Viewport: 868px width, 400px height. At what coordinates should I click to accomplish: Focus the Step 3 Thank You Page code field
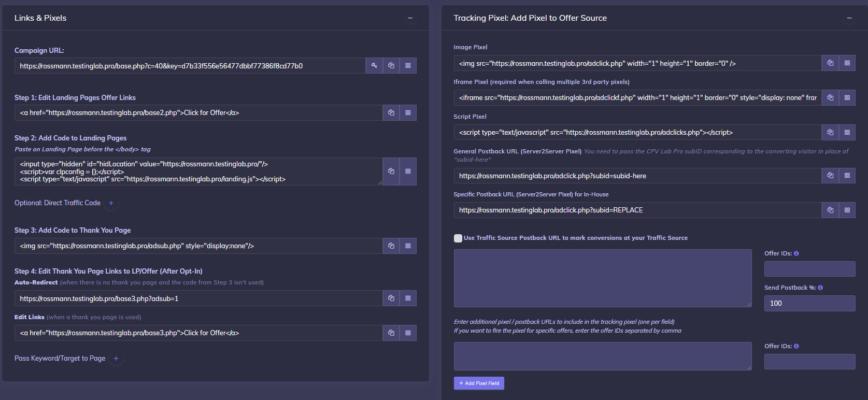pos(198,246)
